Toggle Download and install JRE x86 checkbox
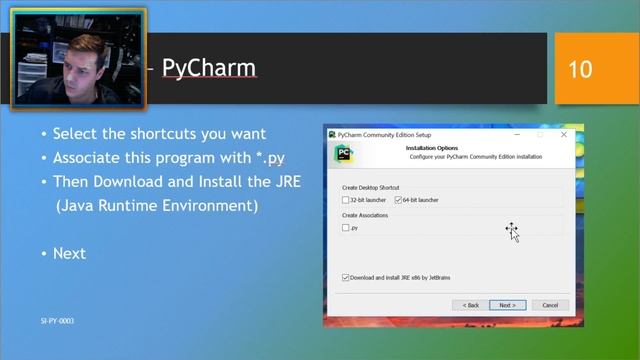 click(345, 278)
